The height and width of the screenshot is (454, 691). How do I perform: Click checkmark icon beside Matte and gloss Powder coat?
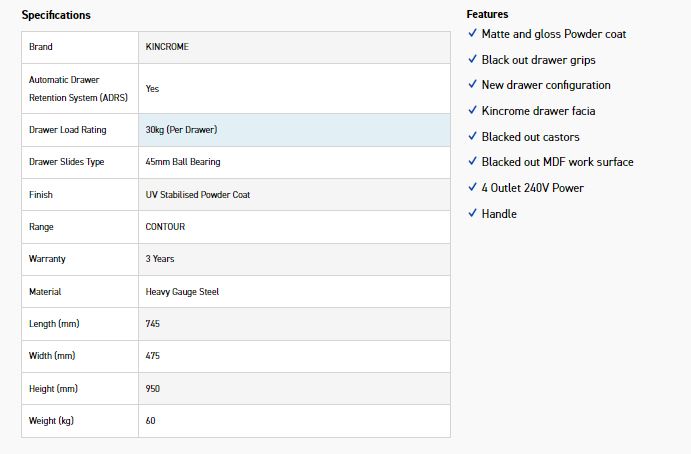[x=472, y=33]
